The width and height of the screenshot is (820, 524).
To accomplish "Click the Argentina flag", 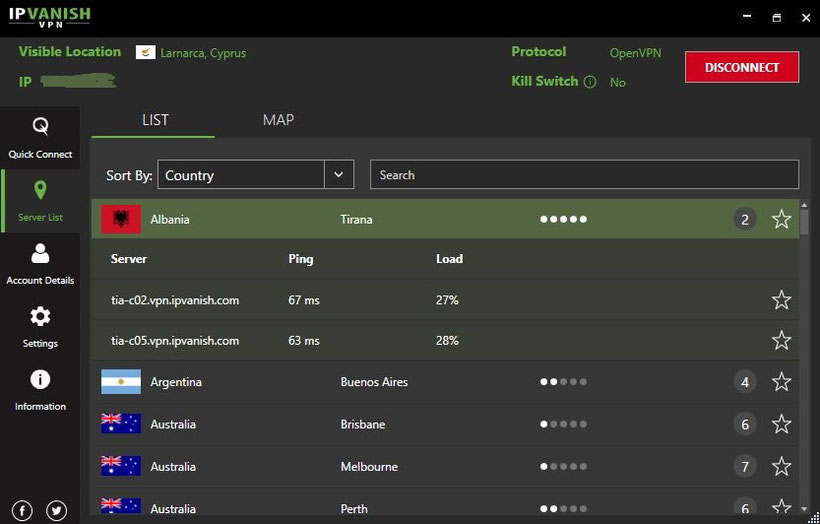I will pos(121,382).
